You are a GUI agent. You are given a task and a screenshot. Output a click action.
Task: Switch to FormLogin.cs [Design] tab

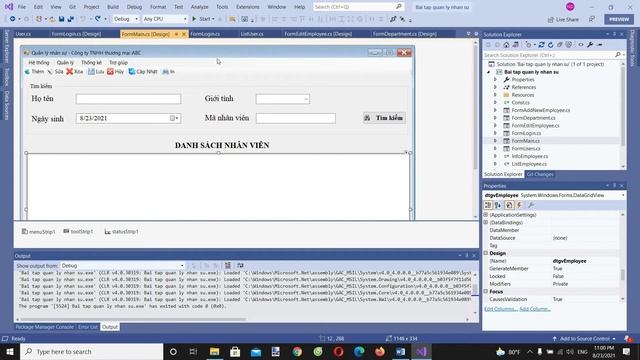[x=76, y=34]
